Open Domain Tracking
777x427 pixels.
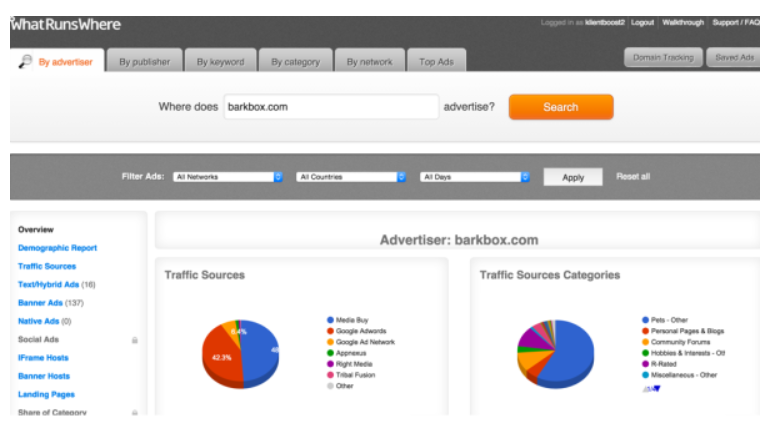click(663, 57)
